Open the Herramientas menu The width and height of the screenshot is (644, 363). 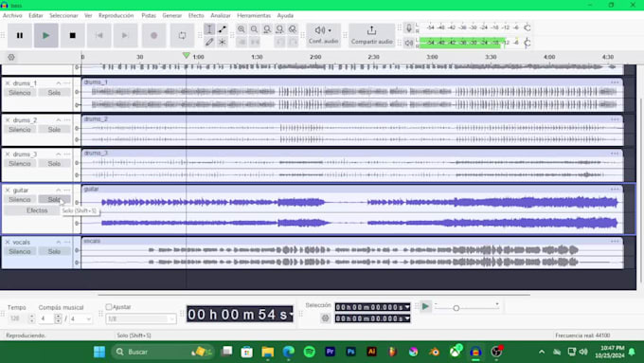tap(254, 15)
